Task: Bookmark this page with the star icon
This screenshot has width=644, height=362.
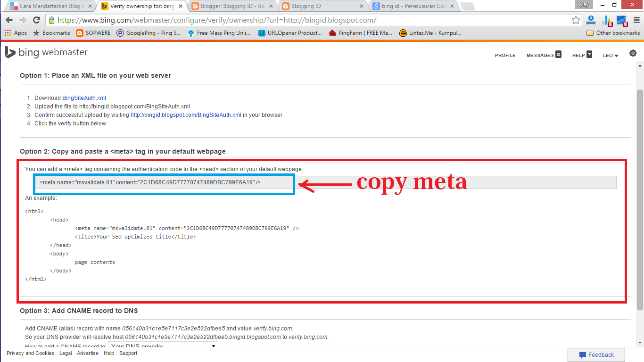Action: pos(576,20)
